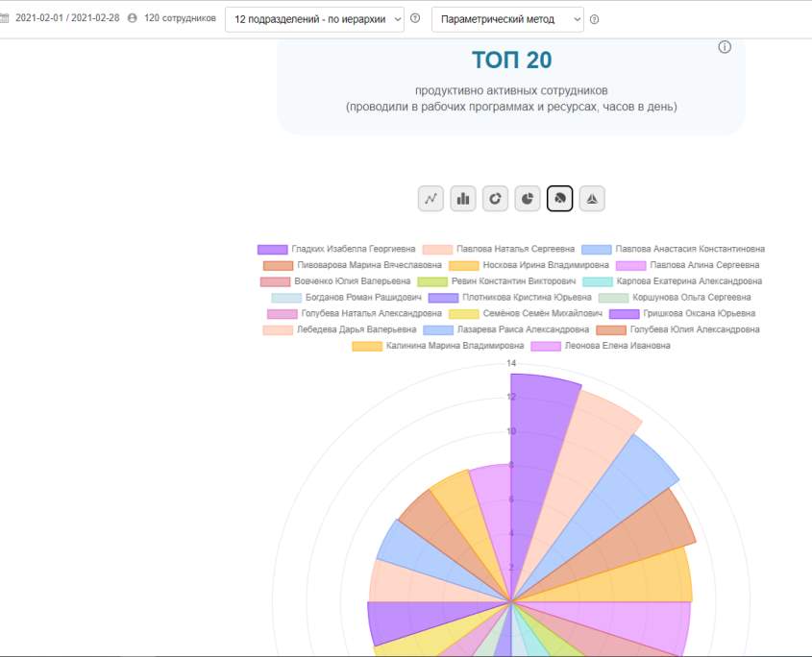This screenshot has width=812, height=657.
Task: Click legend name Леонова Елена Ивановна
Action: [x=617, y=346]
